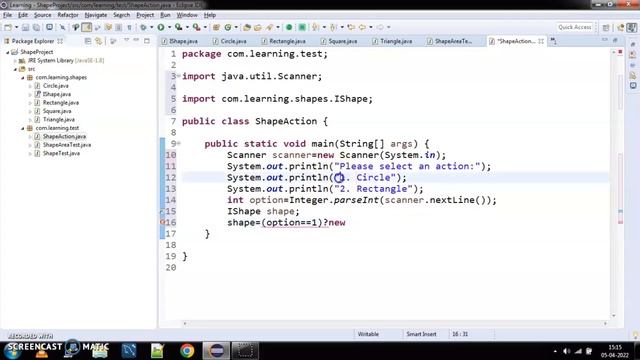This screenshot has height=360, width=640.
Task: Click the Save toolbar icon
Action: point(25,27)
